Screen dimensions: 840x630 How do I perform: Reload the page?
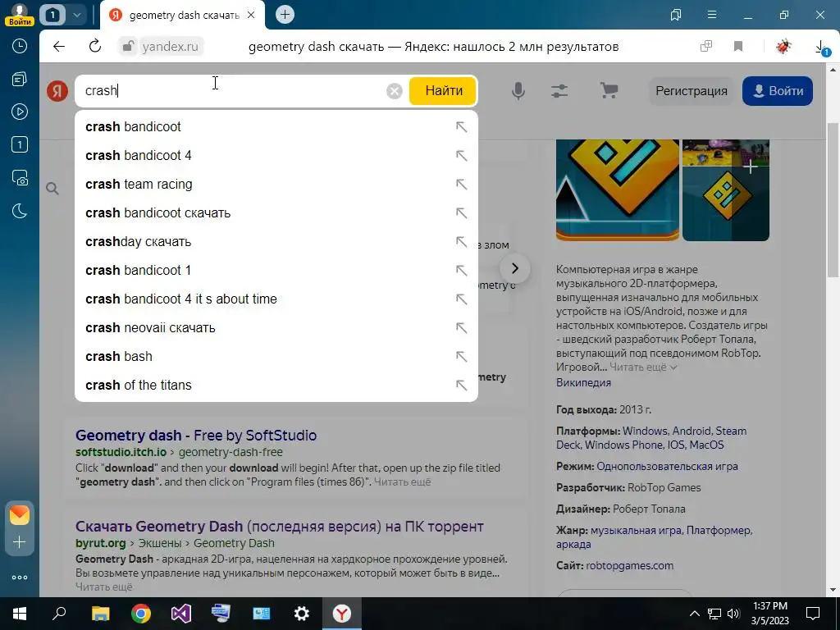[x=95, y=46]
